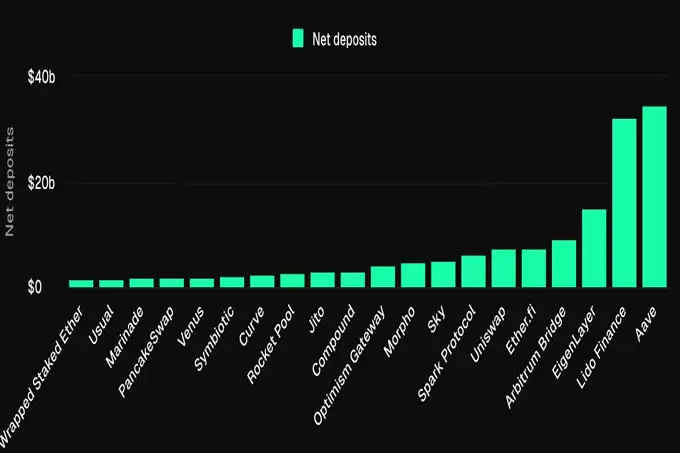The height and width of the screenshot is (453, 680).
Task: Select the Lido Finance bar
Action: 624,203
